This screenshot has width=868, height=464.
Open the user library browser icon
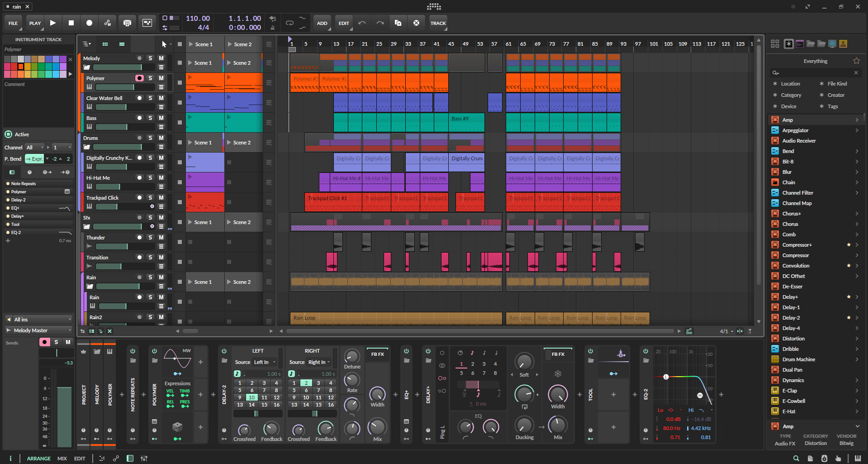coord(843,43)
